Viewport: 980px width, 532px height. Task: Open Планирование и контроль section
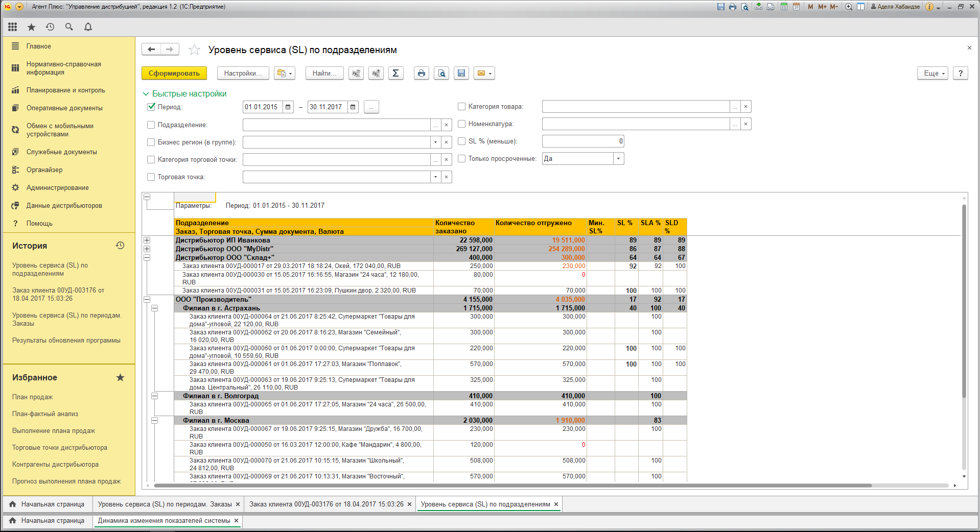point(65,90)
